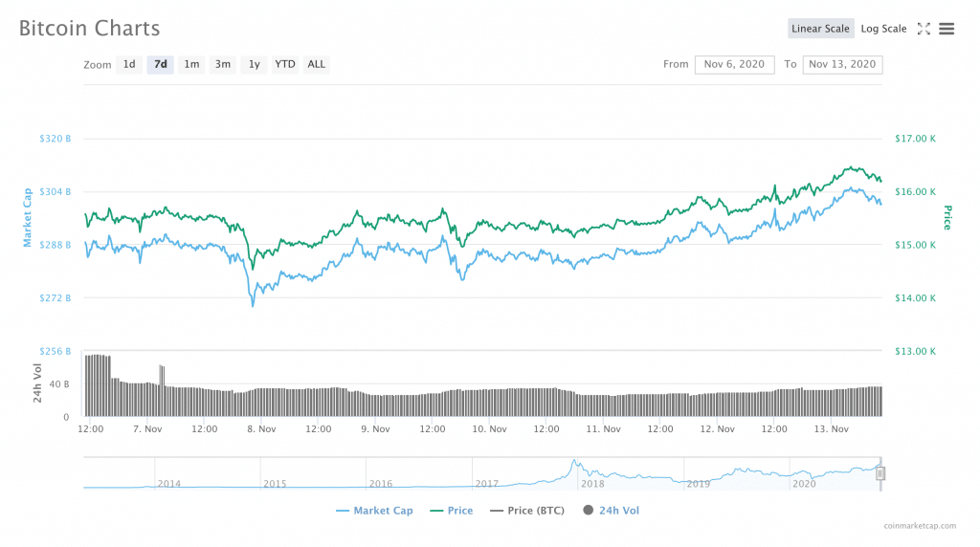Click the Market Cap legend line marker
Screen dimensions: 980x547
pos(343,511)
